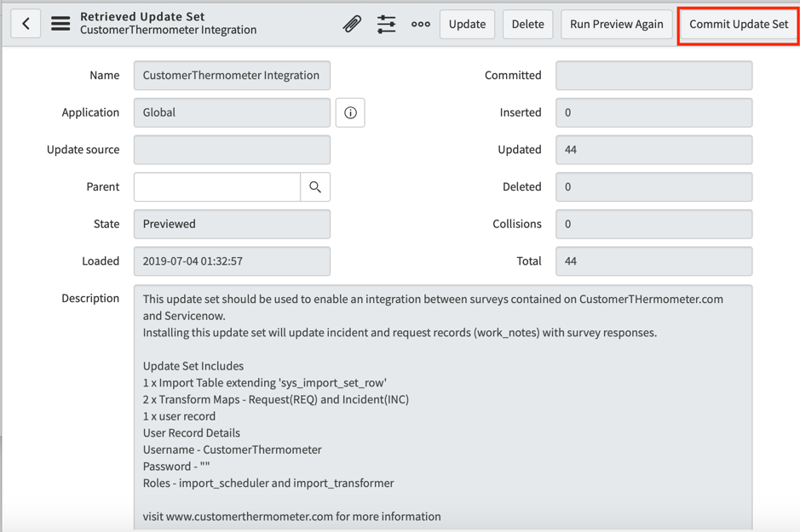Click the Application field showing Global

pyautogui.click(x=232, y=112)
